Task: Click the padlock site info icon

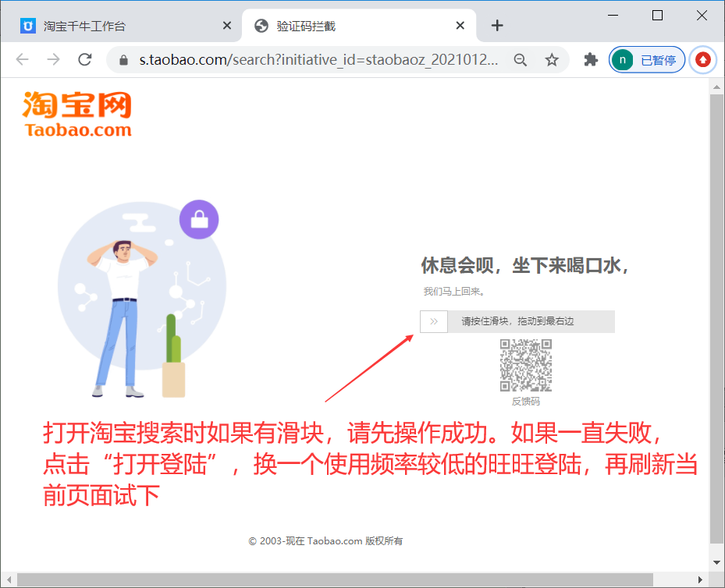Action: tap(123, 60)
